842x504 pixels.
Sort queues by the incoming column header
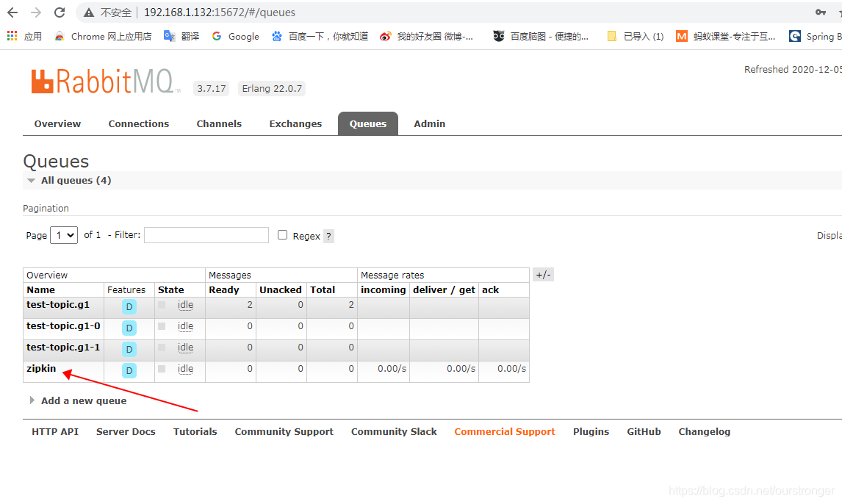pyautogui.click(x=384, y=290)
